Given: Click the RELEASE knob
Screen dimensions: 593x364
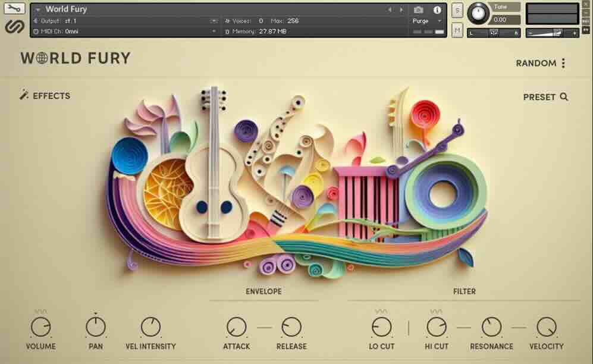Looking at the screenshot, I should [x=291, y=327].
